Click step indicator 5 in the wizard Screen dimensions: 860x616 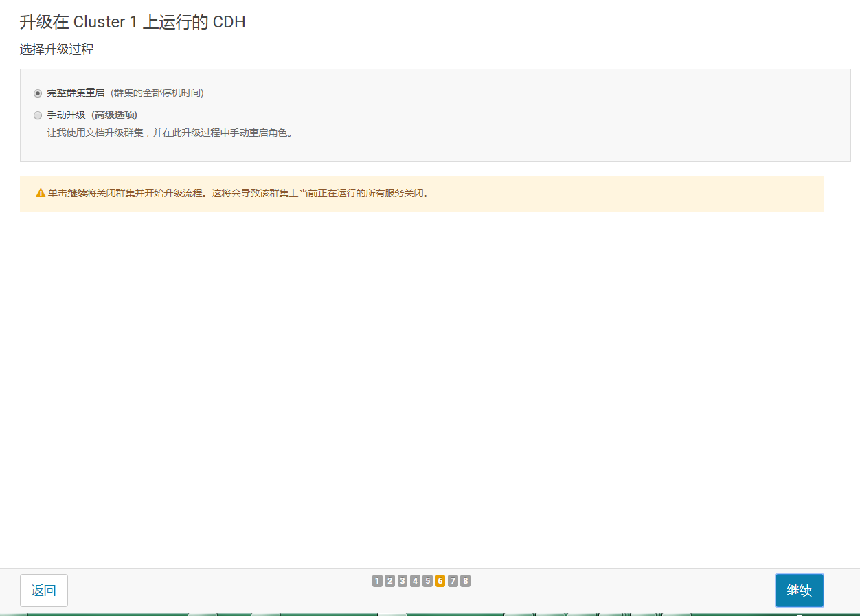pyautogui.click(x=427, y=580)
